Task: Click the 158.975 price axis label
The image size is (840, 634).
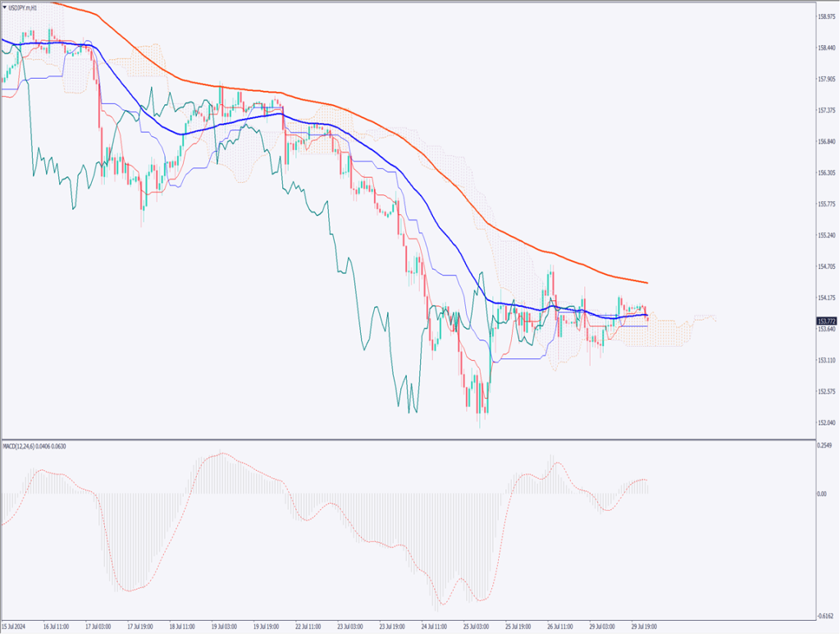Action: click(826, 16)
